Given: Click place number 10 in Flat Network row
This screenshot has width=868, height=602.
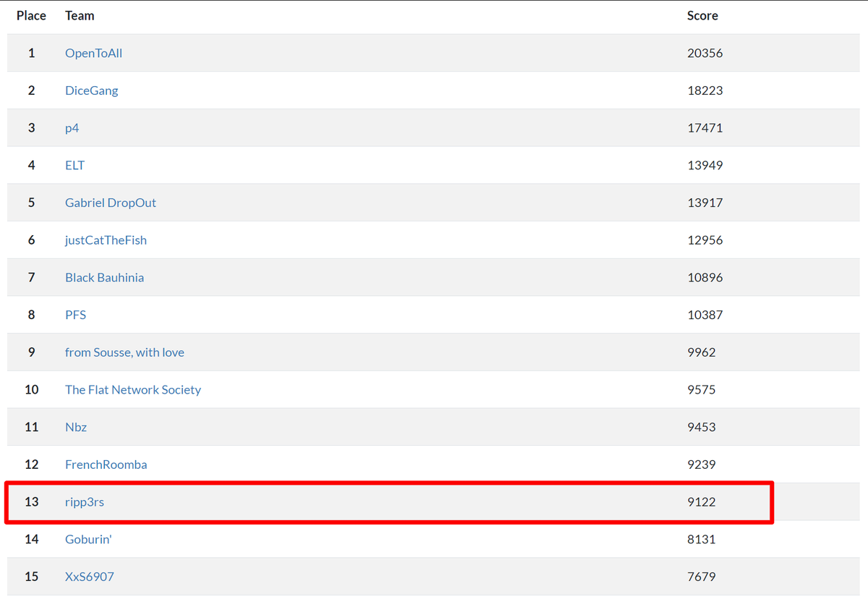Looking at the screenshot, I should pos(32,389).
